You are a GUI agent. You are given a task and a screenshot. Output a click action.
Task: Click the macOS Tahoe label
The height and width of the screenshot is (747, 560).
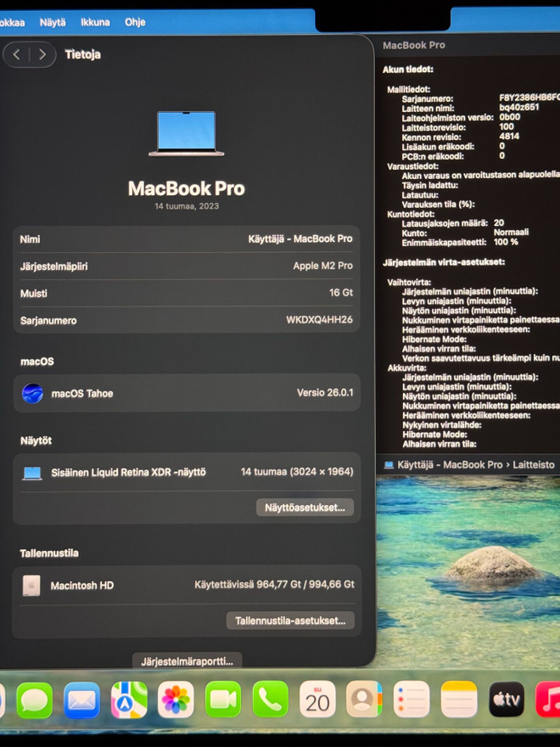click(x=82, y=394)
